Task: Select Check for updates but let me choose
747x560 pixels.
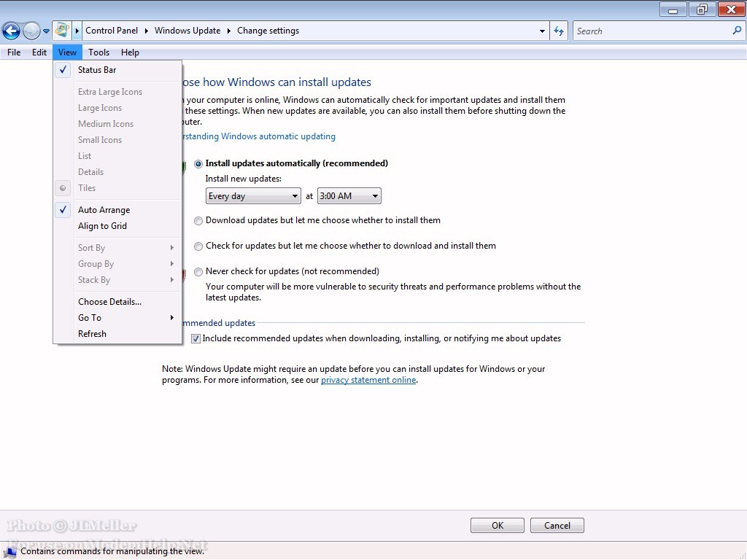Action: (x=198, y=246)
